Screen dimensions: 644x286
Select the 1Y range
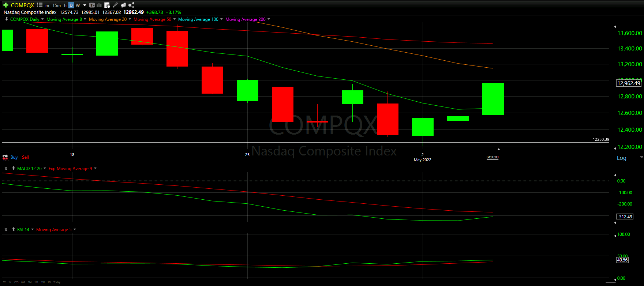(x=10, y=282)
